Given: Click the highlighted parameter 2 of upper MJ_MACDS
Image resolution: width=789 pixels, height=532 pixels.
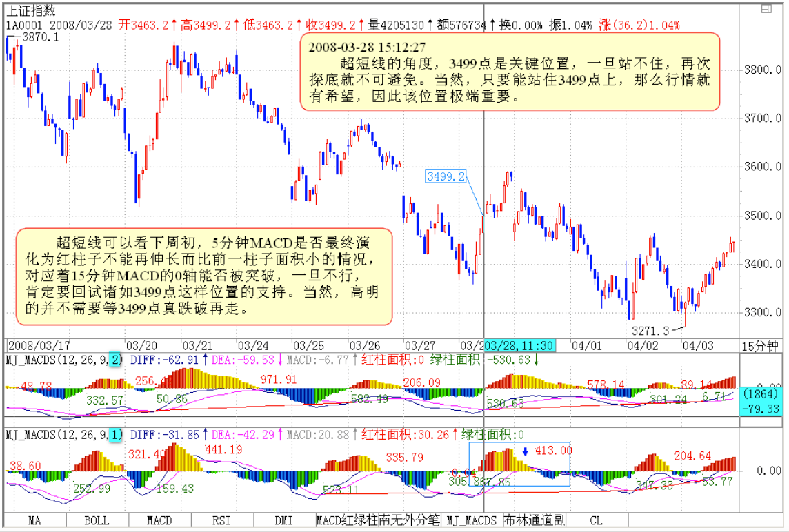Looking at the screenshot, I should 116,360.
